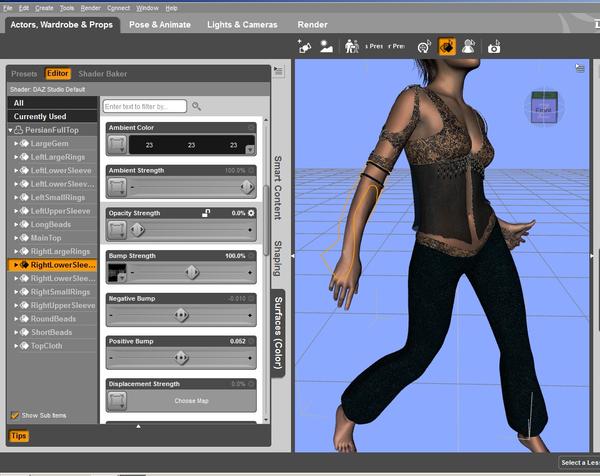The height and width of the screenshot is (476, 600).
Task: Expand the LeftLargeRings surface node
Action: click(16, 157)
